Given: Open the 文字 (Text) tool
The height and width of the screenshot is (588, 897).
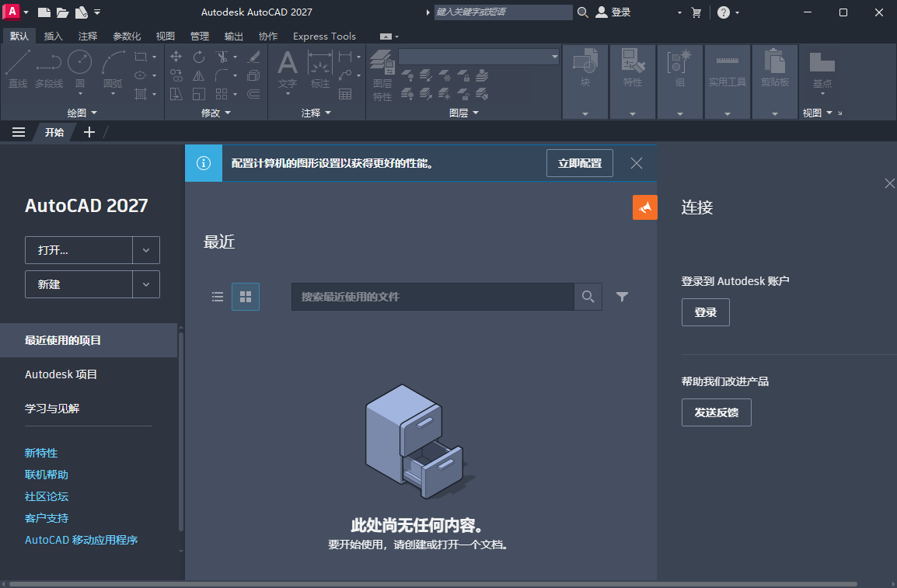Looking at the screenshot, I should 288,70.
